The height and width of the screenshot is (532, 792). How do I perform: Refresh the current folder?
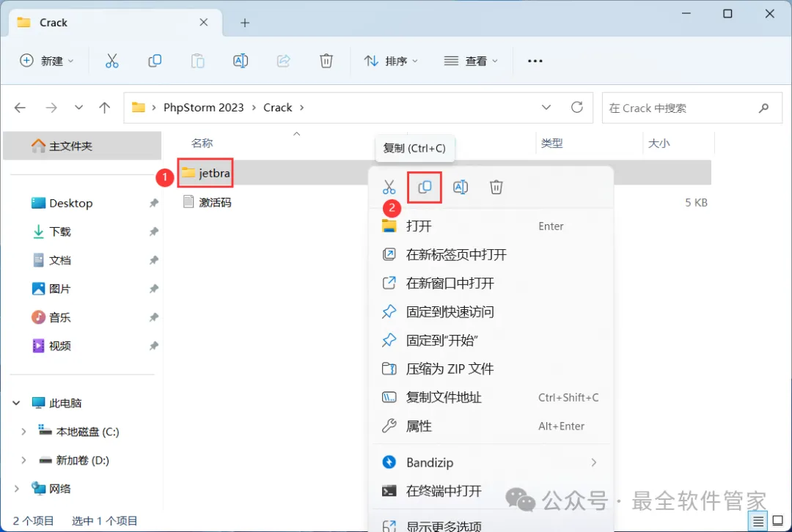(x=577, y=107)
